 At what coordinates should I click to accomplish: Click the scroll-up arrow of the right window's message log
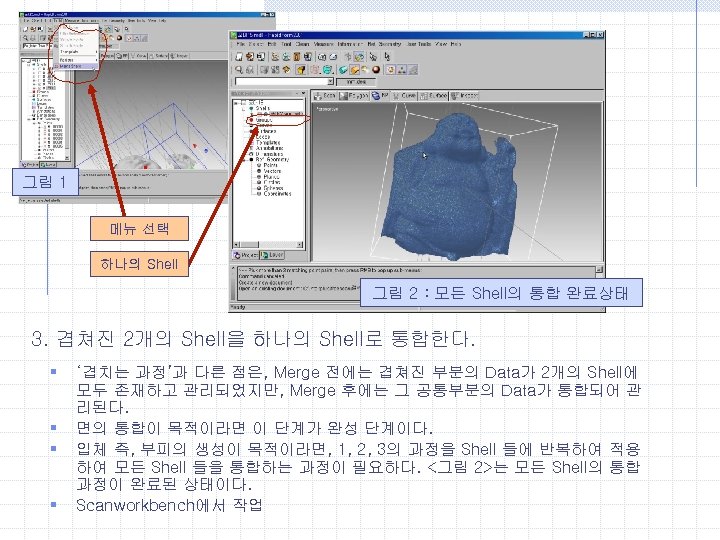click(599, 270)
